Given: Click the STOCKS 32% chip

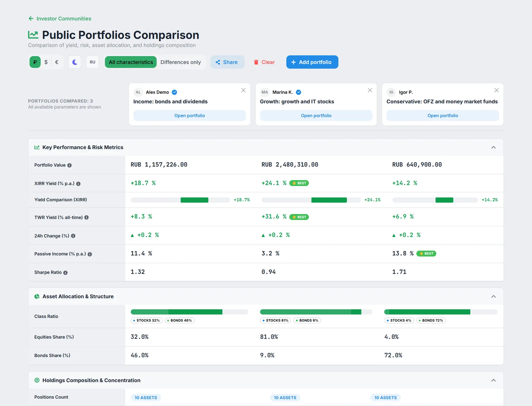Looking at the screenshot, I should pyautogui.click(x=147, y=321).
